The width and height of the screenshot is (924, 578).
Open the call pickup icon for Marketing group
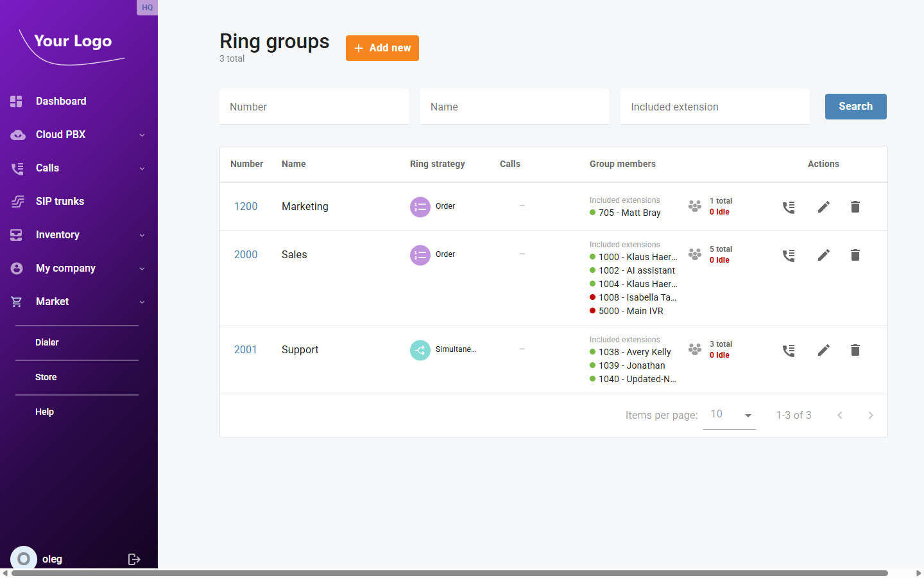tap(789, 207)
